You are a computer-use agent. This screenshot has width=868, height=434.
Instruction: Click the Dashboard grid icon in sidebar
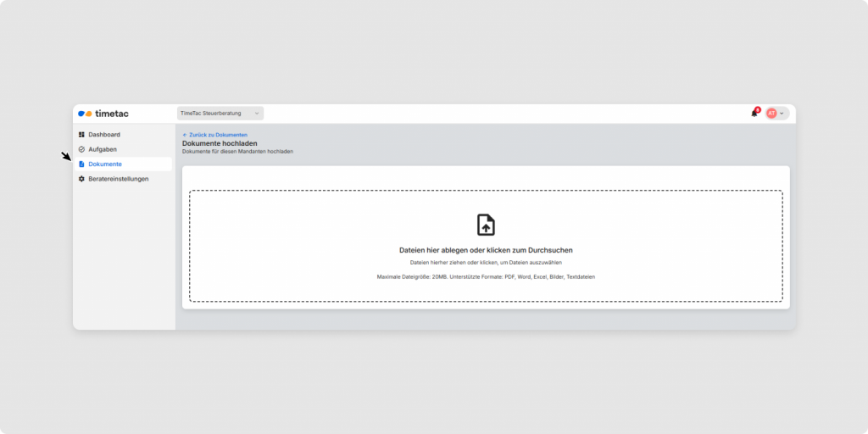[81, 135]
